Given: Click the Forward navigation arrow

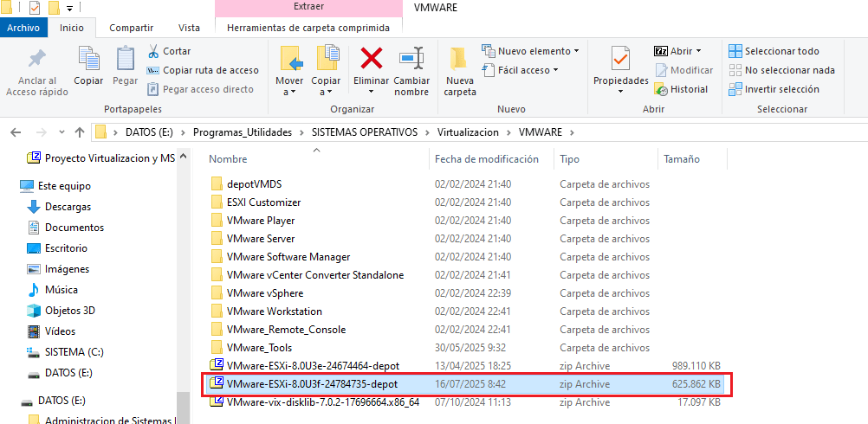Looking at the screenshot, I should [41, 132].
